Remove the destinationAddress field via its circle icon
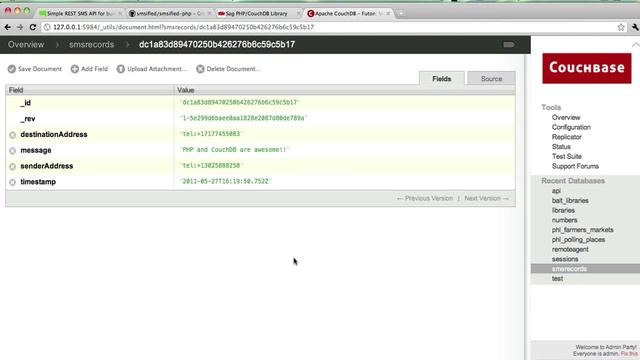The width and height of the screenshot is (640, 360). point(13,135)
